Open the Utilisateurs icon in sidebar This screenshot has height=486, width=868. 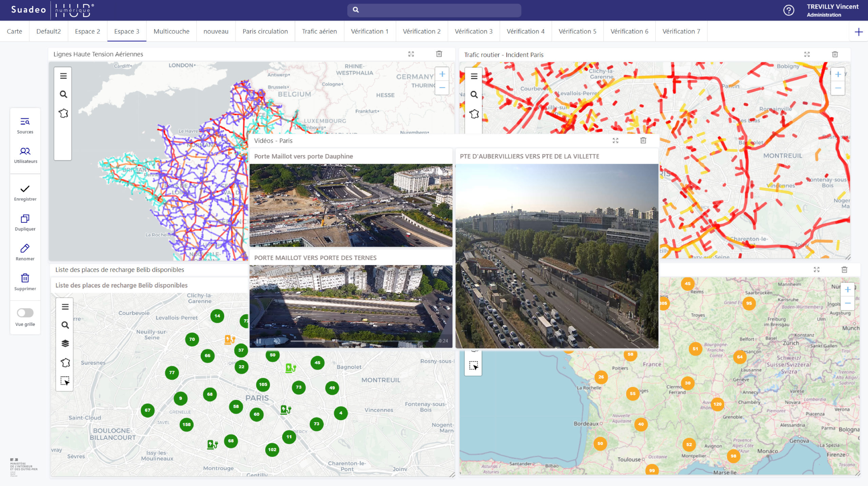pyautogui.click(x=25, y=151)
